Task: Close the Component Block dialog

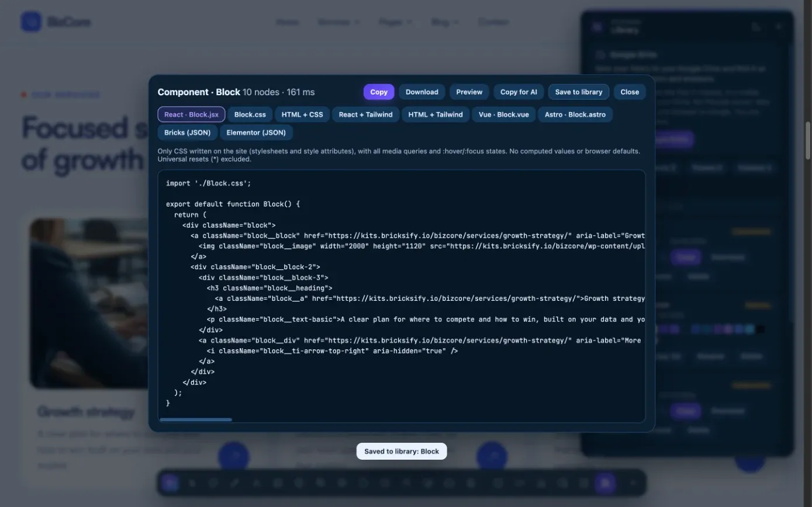Action: tap(630, 92)
